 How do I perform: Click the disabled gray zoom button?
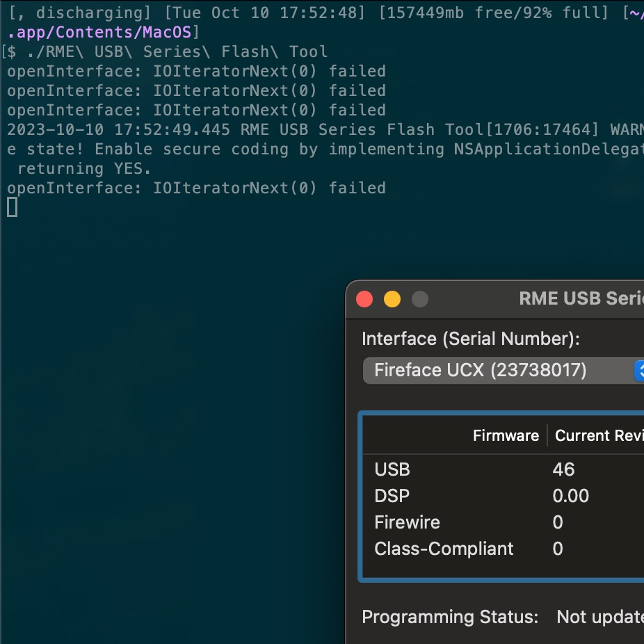point(420,299)
